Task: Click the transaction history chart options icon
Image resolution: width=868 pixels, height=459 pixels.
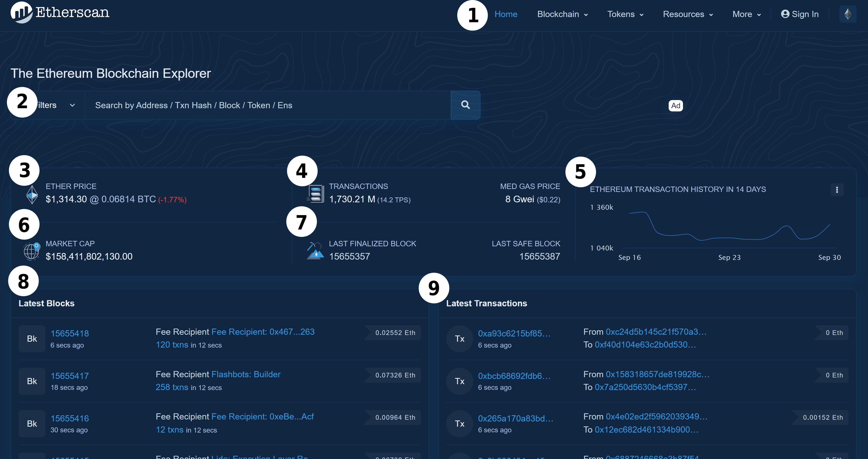Action: click(838, 189)
